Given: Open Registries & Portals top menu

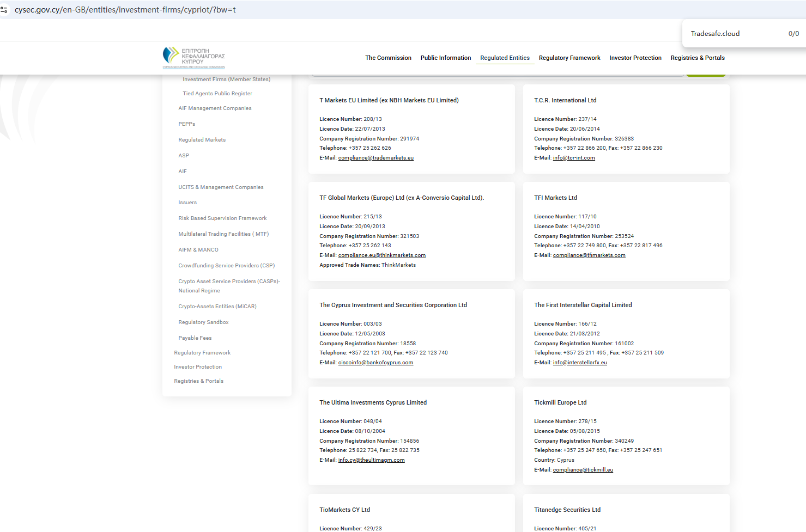Looking at the screenshot, I should (697, 58).
